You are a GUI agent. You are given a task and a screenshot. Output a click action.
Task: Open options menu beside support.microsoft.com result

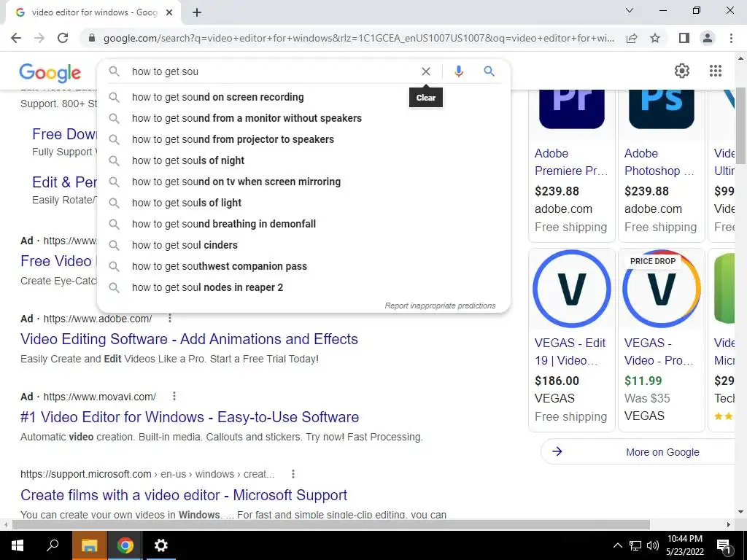(293, 474)
